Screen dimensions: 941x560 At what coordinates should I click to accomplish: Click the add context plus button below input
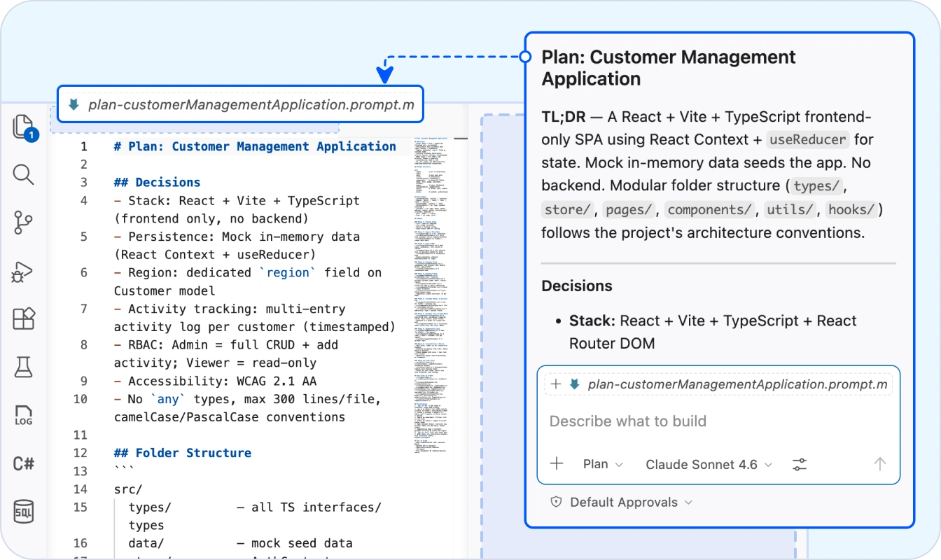pos(557,463)
